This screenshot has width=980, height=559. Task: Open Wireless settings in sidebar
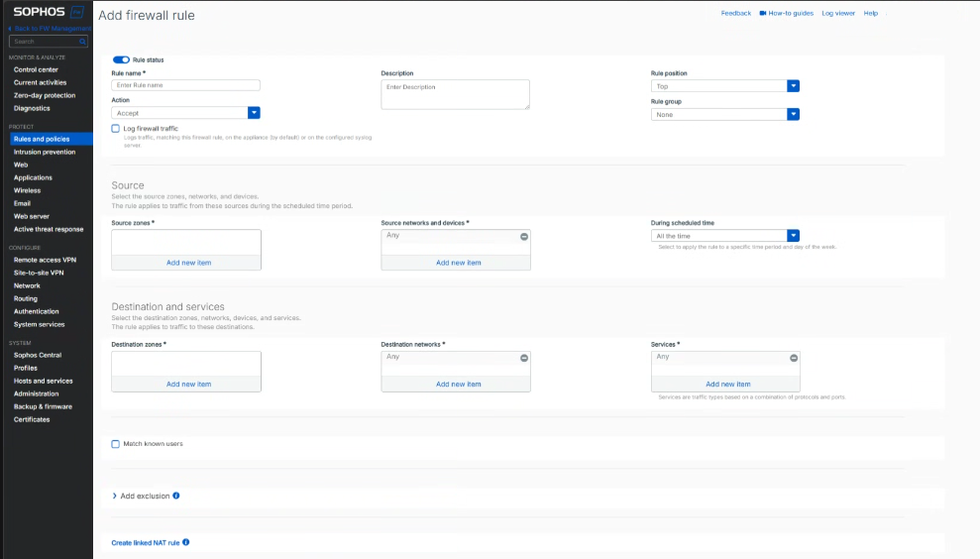tap(27, 190)
